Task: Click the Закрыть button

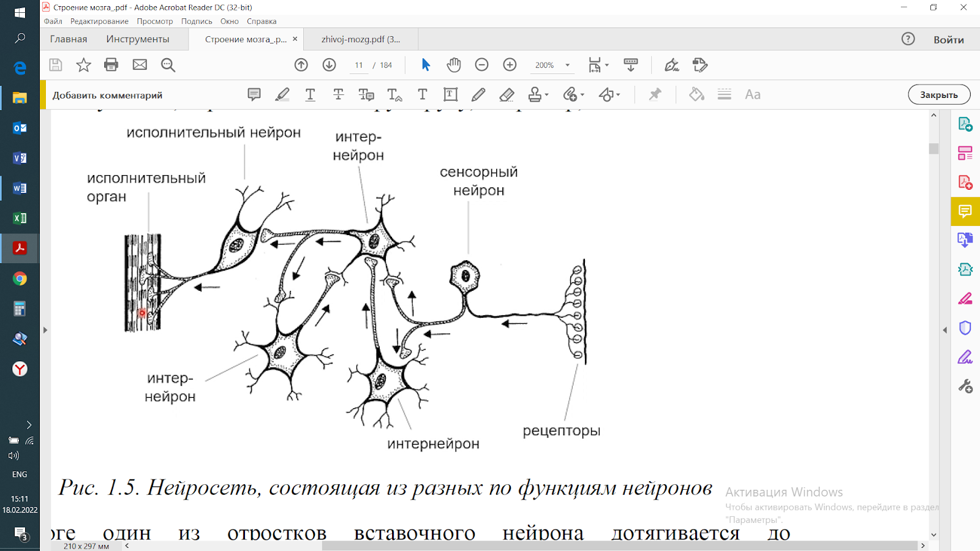Action: (x=938, y=95)
